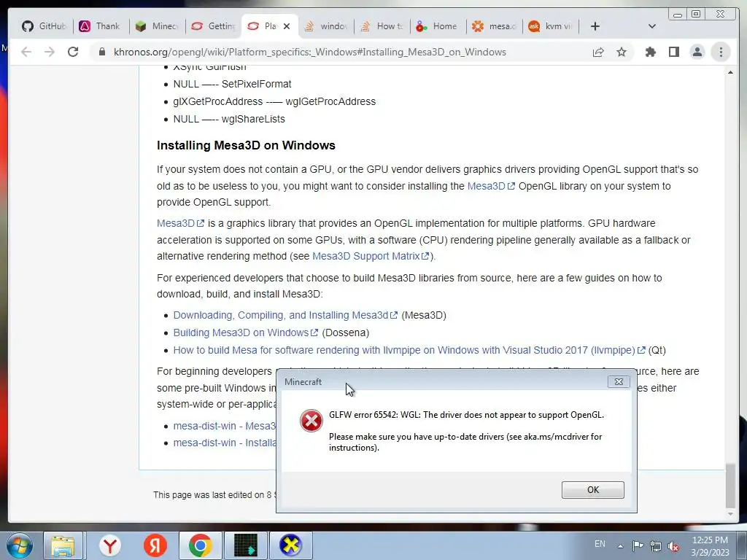This screenshot has height=560, width=747.
Task: Click EN language indicator
Action: click(600, 544)
